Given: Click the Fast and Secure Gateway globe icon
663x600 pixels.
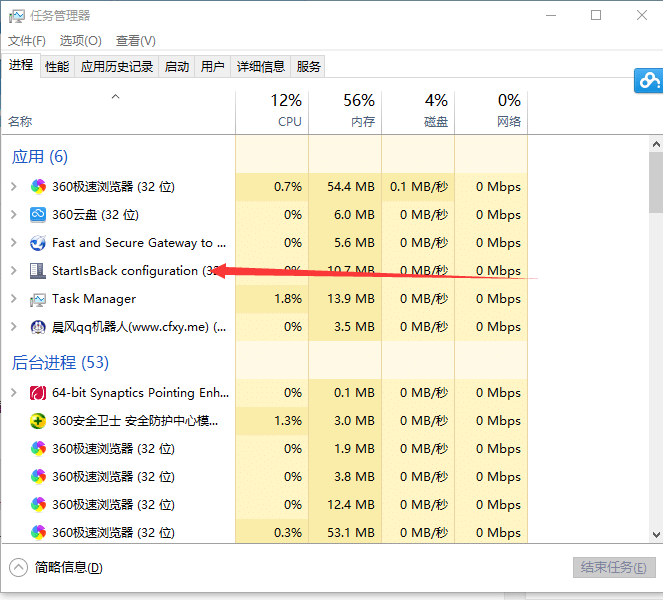Looking at the screenshot, I should pyautogui.click(x=38, y=243).
